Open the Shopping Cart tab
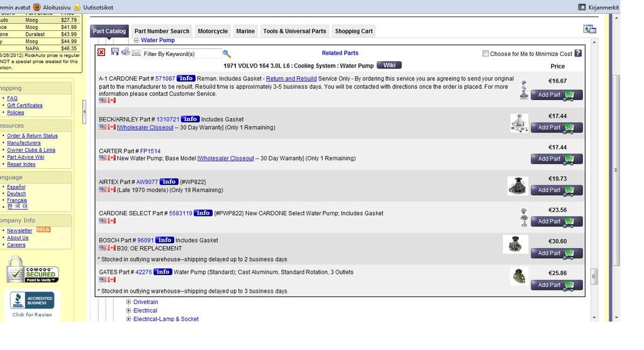Screen dimensions: 644x350 353,31
